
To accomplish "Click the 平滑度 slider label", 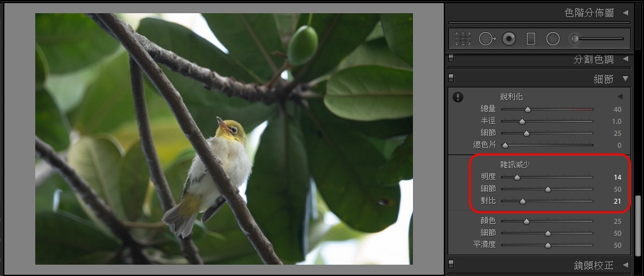I will click(484, 245).
